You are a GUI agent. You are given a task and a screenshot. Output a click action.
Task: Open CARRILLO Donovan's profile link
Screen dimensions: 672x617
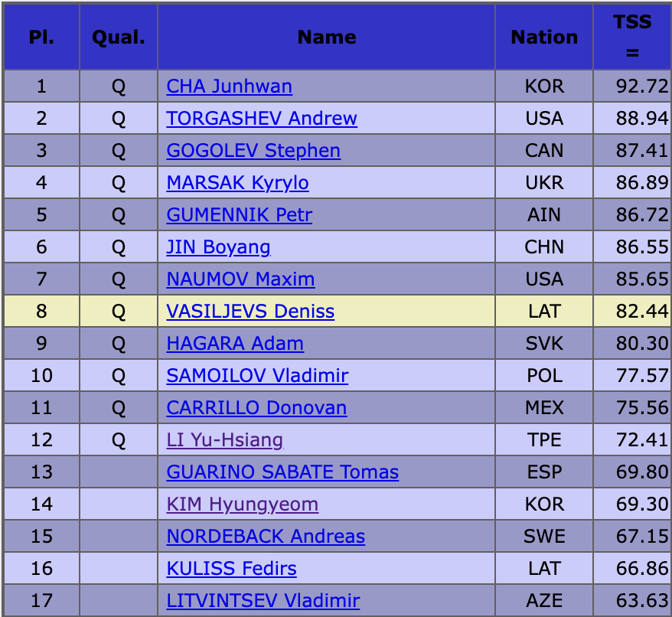point(256,408)
